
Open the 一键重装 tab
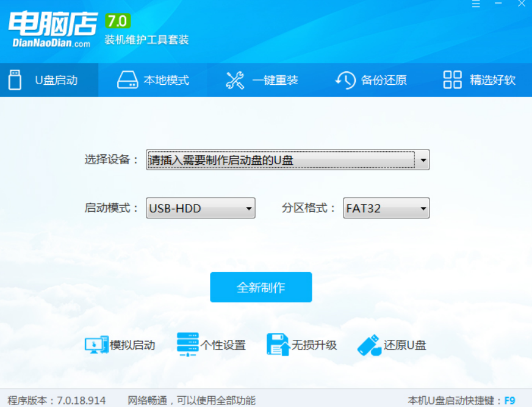point(262,80)
